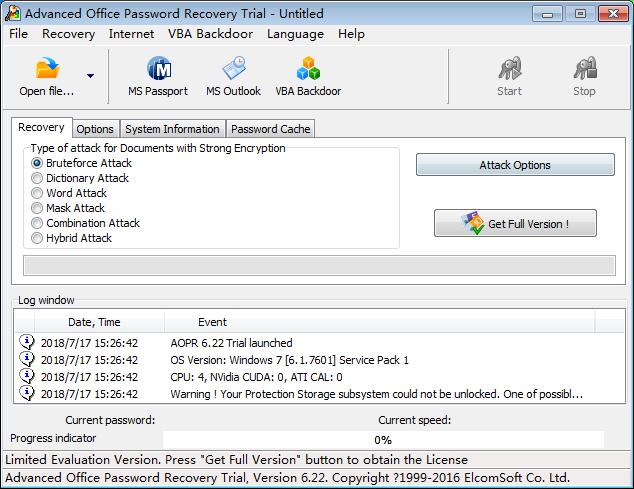Click the Current password label
Image resolution: width=634 pixels, height=489 pixels.
pos(110,420)
